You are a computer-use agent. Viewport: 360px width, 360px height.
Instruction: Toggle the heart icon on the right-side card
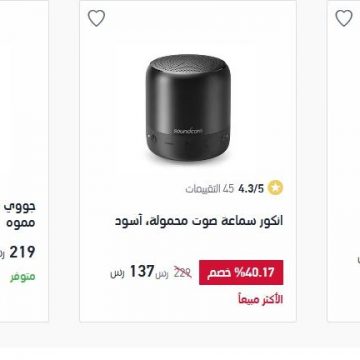pos(344,18)
